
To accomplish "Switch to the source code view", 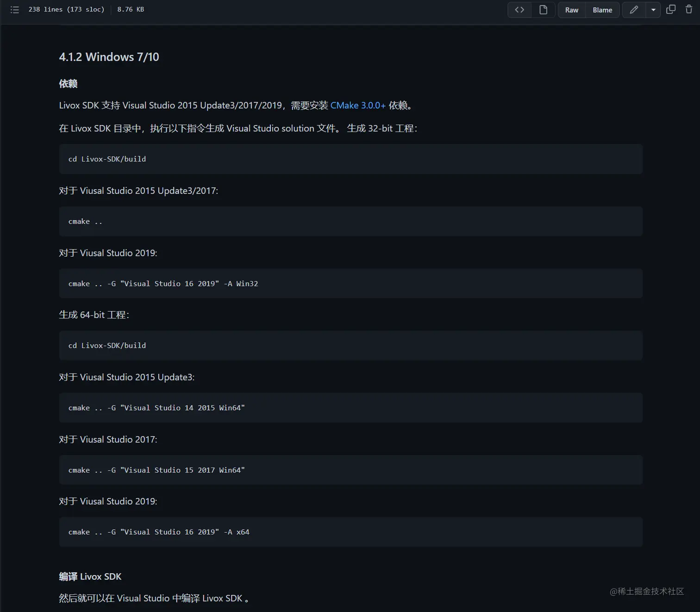I will tap(519, 10).
